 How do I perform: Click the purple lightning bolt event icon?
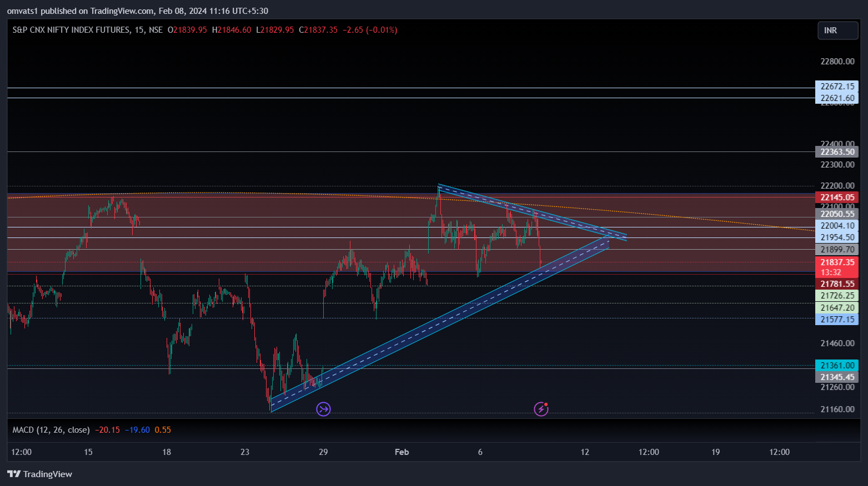pos(541,409)
